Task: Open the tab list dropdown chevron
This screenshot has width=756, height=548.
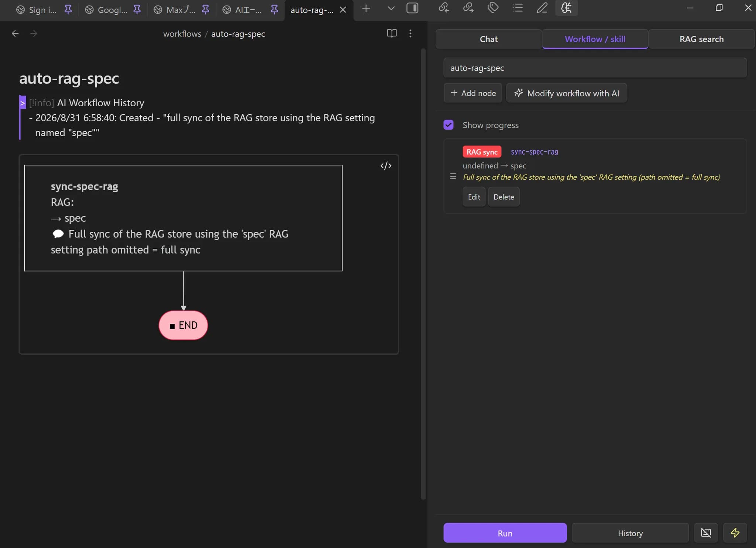Action: 391,8
